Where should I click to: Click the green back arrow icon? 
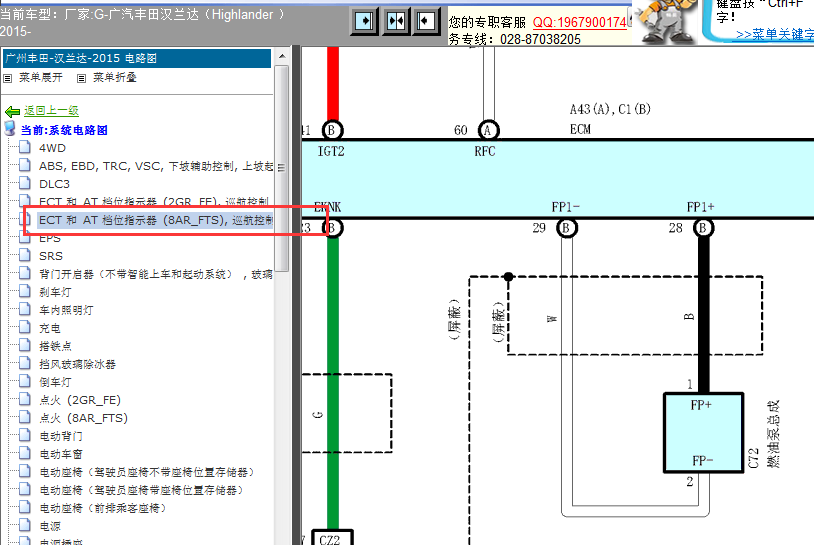(x=12, y=111)
